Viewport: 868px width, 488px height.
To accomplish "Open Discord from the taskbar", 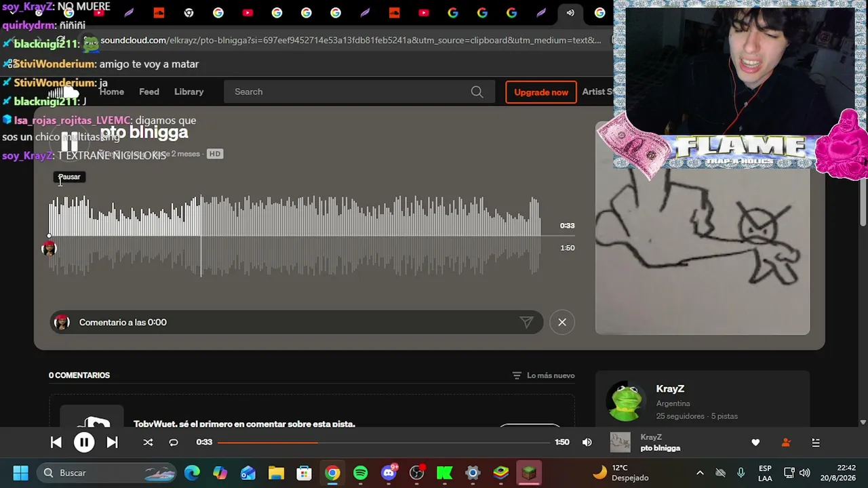I will point(389,473).
